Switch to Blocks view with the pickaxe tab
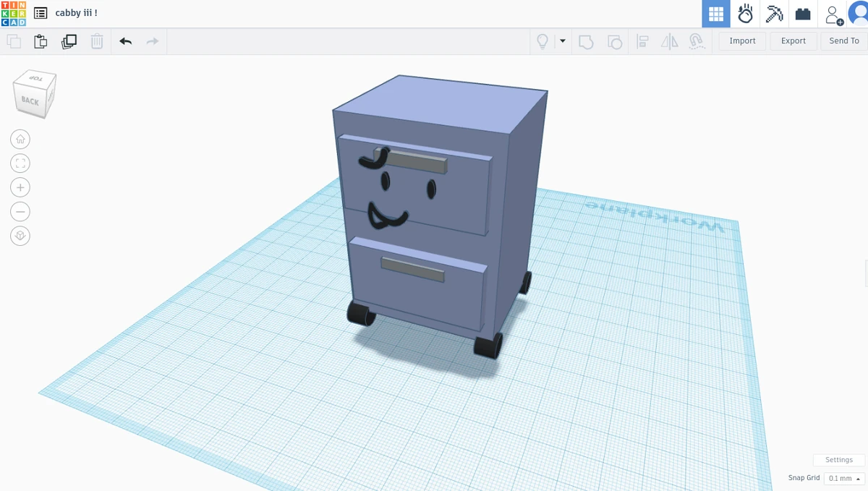The height and width of the screenshot is (491, 868). (x=774, y=13)
